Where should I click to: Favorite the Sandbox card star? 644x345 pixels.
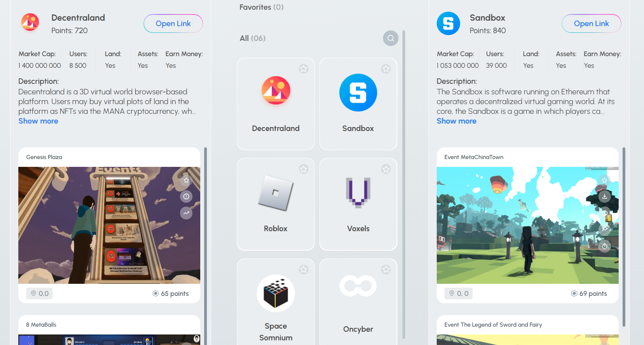[386, 69]
